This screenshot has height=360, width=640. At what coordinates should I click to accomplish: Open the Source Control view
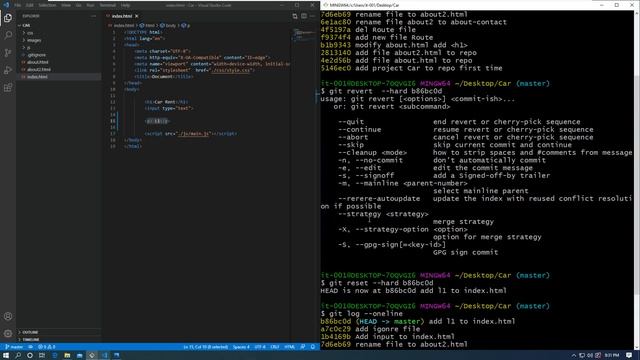coord(8,53)
